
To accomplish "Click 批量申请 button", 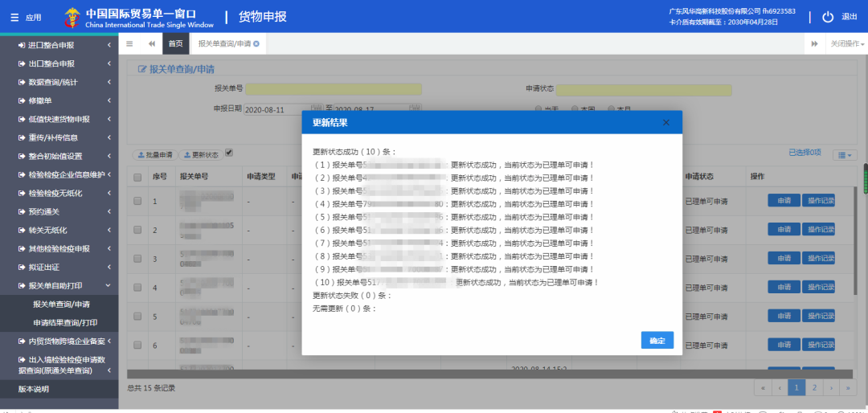I will pyautogui.click(x=156, y=154).
